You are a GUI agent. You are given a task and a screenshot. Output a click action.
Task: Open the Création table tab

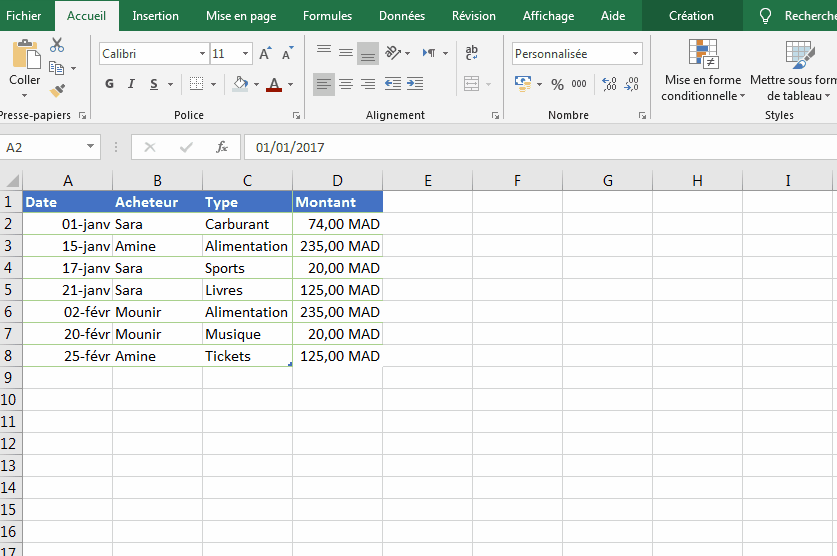click(x=691, y=15)
